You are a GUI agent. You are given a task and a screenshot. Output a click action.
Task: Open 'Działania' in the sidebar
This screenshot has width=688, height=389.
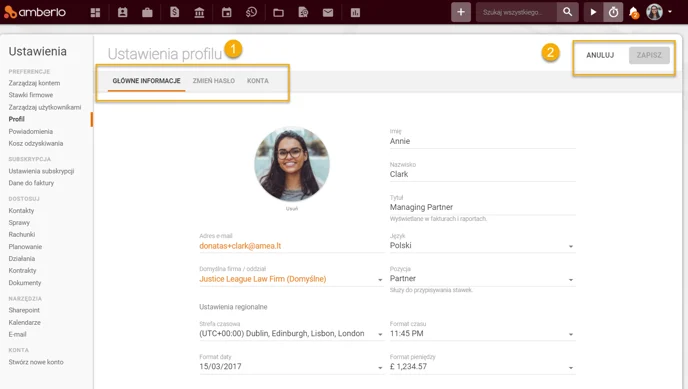coord(22,258)
